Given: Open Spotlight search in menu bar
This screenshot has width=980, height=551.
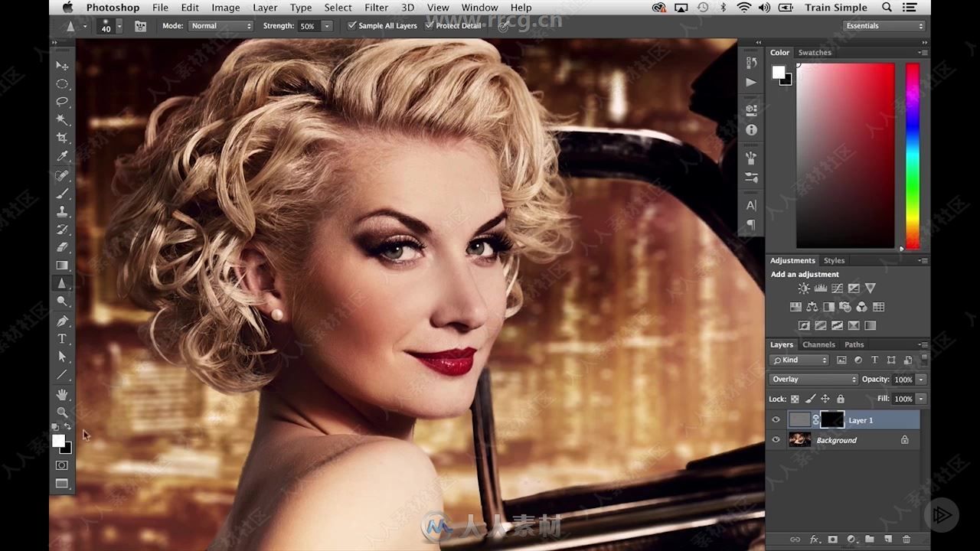Looking at the screenshot, I should pyautogui.click(x=887, y=8).
